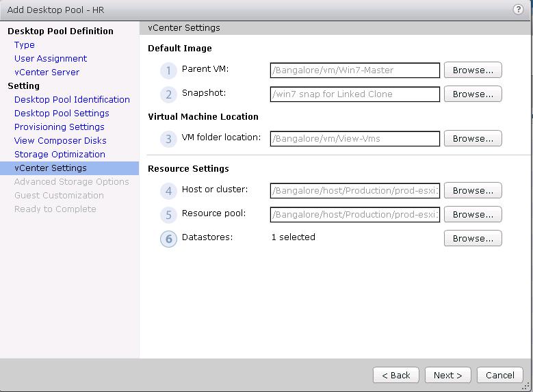
Task: Browse for the Resource pool
Action: point(473,214)
